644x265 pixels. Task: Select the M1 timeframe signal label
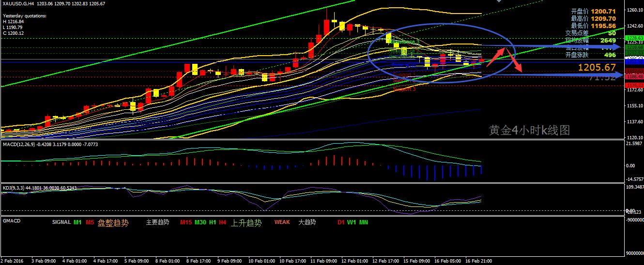point(77,222)
